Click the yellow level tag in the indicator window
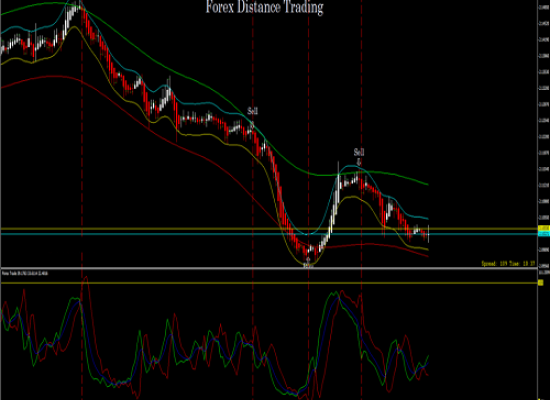Viewport: 550px width, 400px height. coord(541,282)
